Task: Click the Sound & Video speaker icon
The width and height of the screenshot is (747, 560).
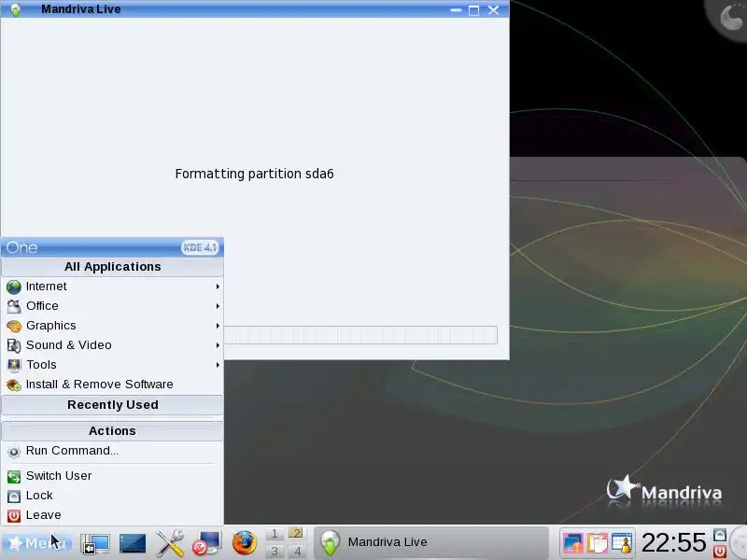Action: (x=14, y=345)
